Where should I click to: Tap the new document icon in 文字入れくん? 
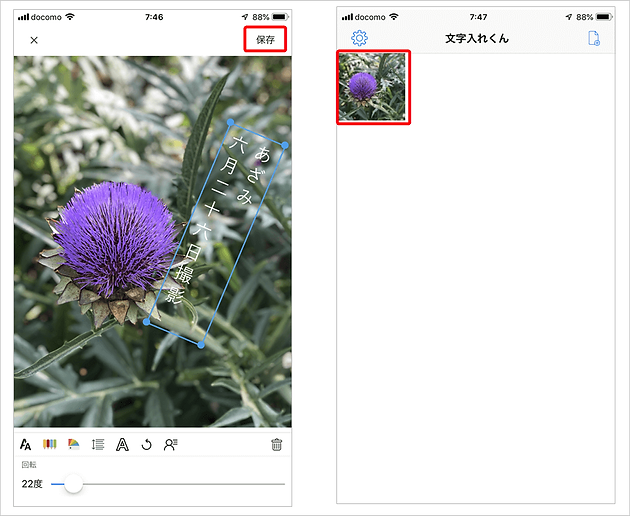[594, 38]
